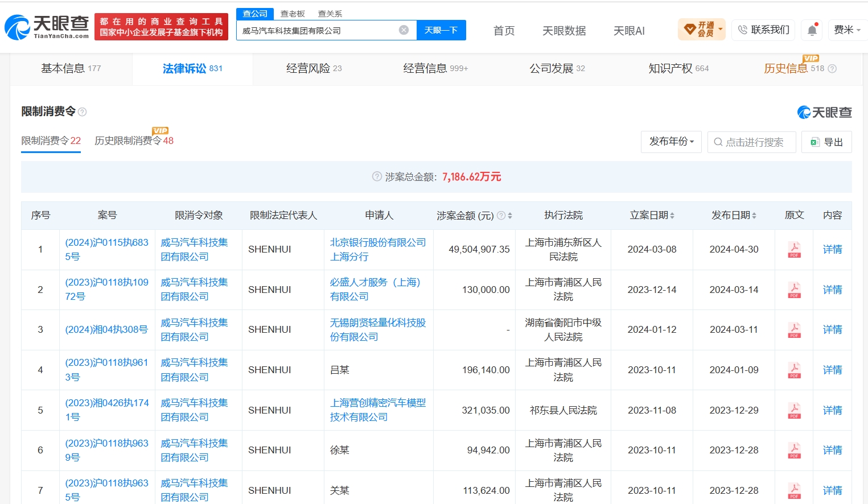The height and width of the screenshot is (504, 868).
Task: Open the notification bell
Action: 812,30
